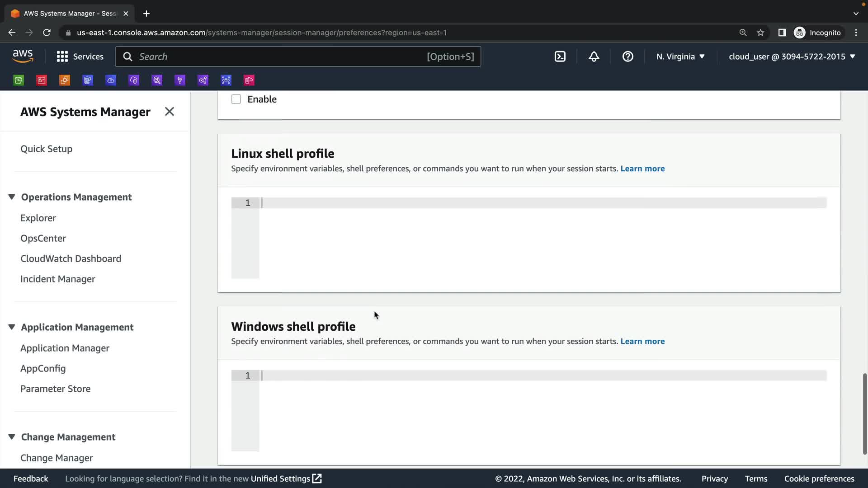Open the help question-mark icon

pos(627,56)
